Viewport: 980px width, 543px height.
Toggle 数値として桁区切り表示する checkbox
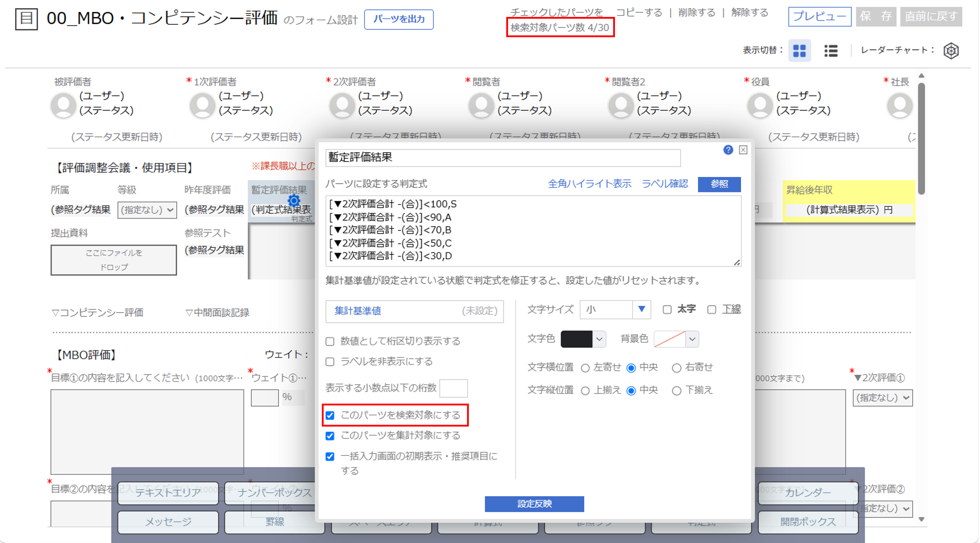330,342
